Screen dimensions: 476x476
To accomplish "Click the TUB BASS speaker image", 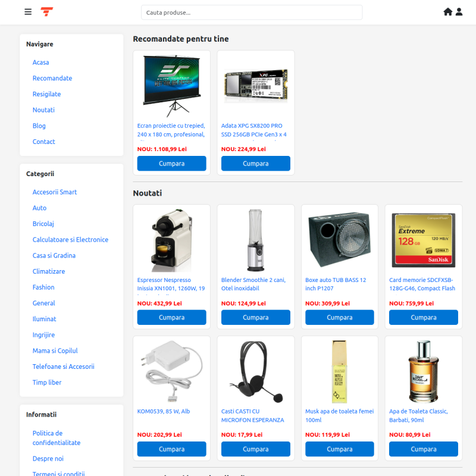I will coord(339,240).
